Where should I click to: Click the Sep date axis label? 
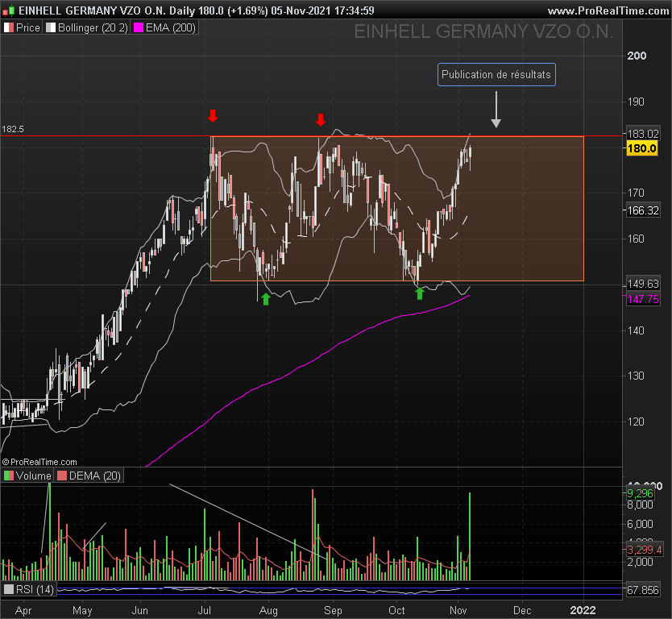tap(333, 610)
